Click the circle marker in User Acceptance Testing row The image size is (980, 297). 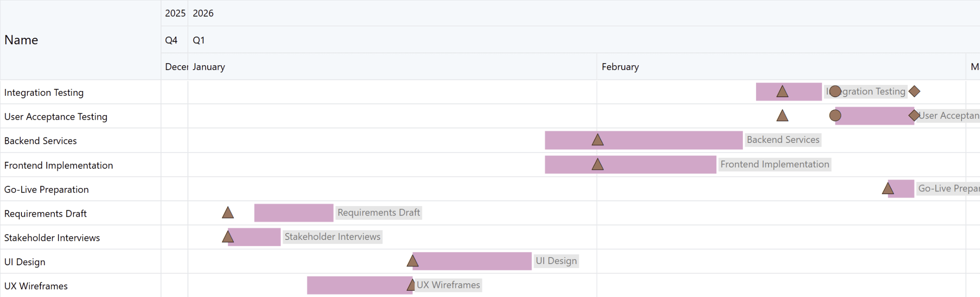tap(835, 115)
